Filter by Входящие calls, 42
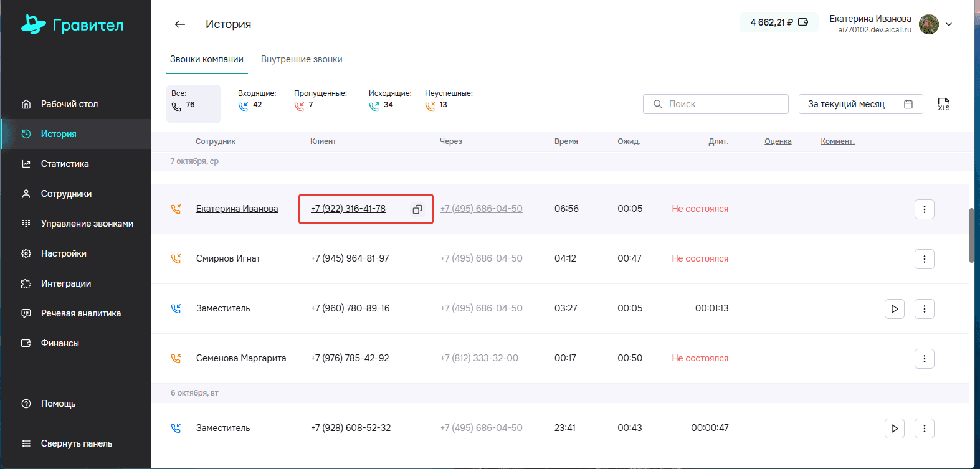Screen dimensions: 980x469 point(257,100)
